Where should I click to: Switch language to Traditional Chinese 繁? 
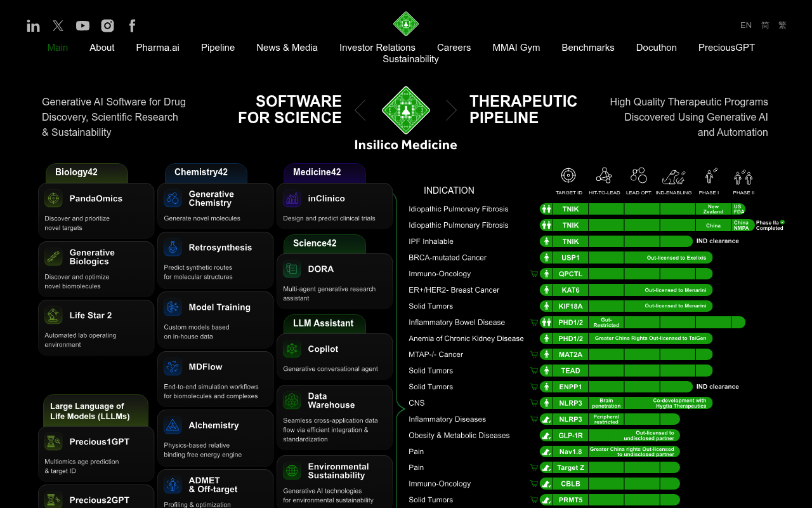point(782,25)
